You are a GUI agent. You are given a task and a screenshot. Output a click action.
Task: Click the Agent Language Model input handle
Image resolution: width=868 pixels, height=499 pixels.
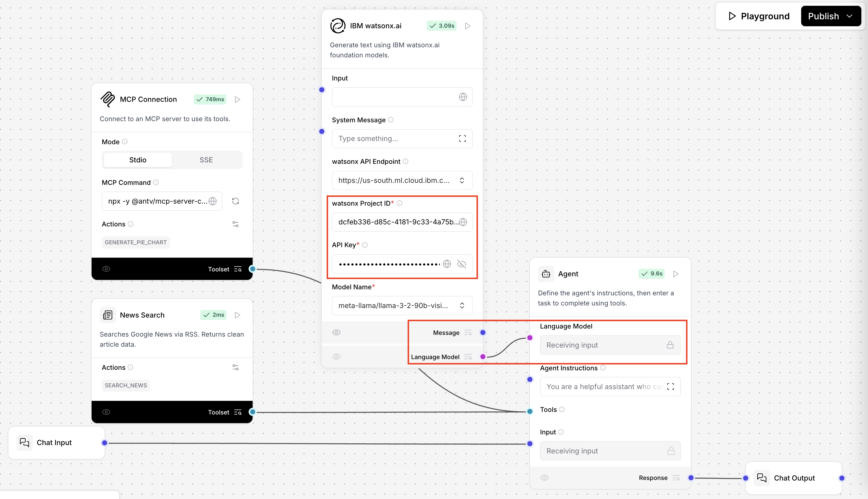530,338
